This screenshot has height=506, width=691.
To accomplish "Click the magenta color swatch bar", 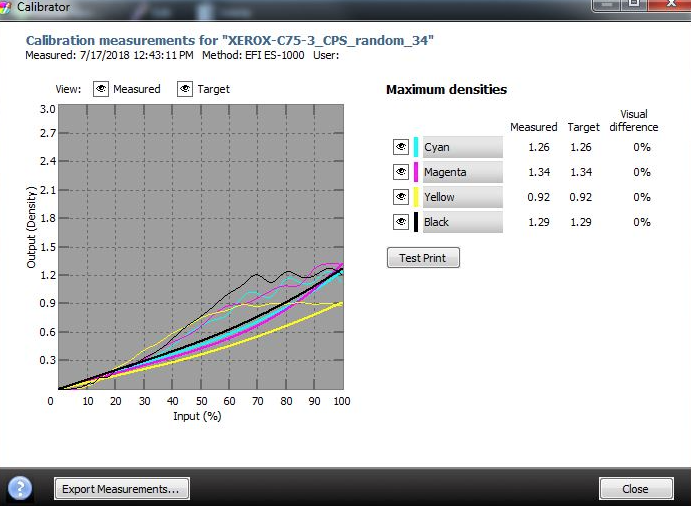I will [416, 172].
